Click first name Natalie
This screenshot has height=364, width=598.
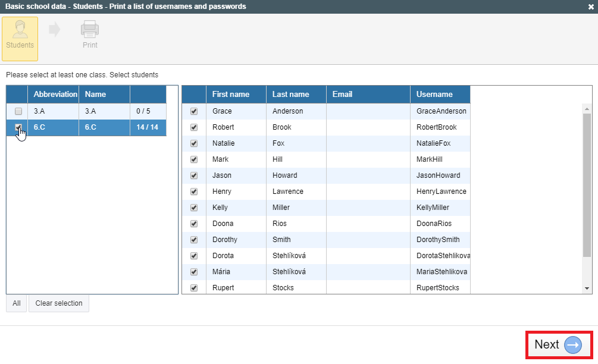(224, 143)
